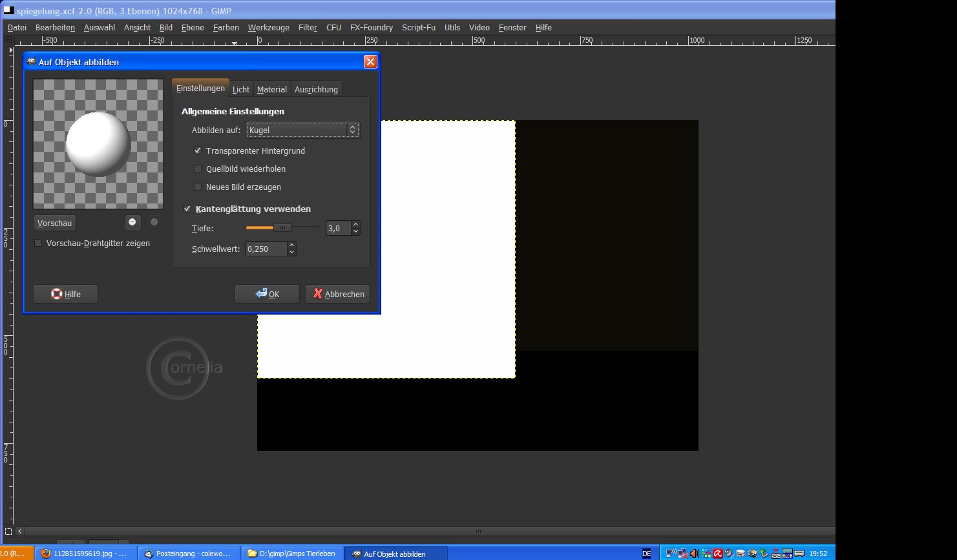
Task: Switch to Firefox 112851595619.jpg taskbar item
Action: (x=85, y=554)
